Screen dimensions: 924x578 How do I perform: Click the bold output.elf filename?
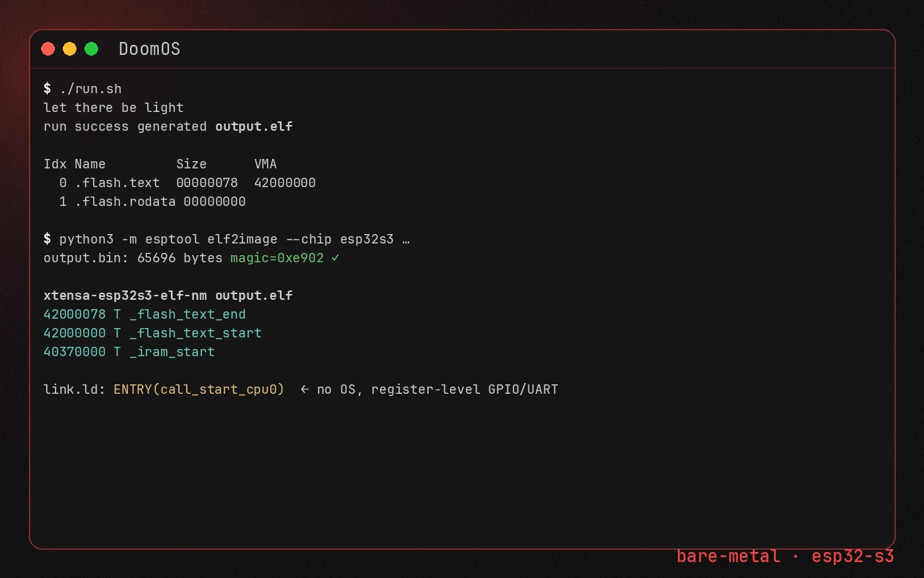click(x=254, y=126)
